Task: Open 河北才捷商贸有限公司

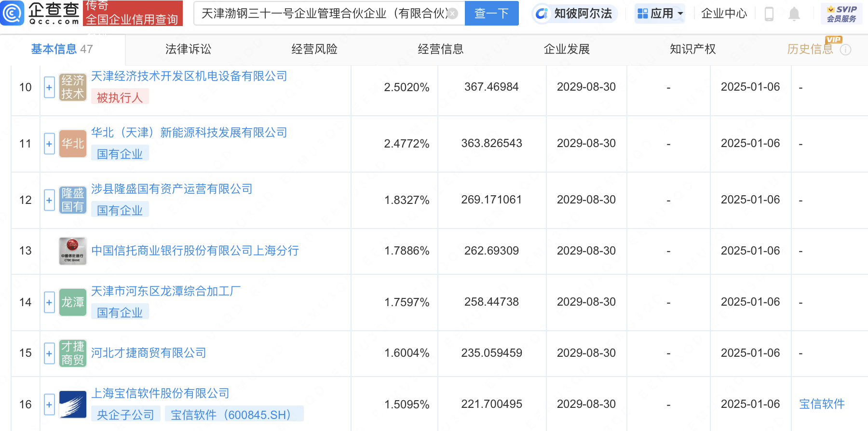Action: pos(149,353)
